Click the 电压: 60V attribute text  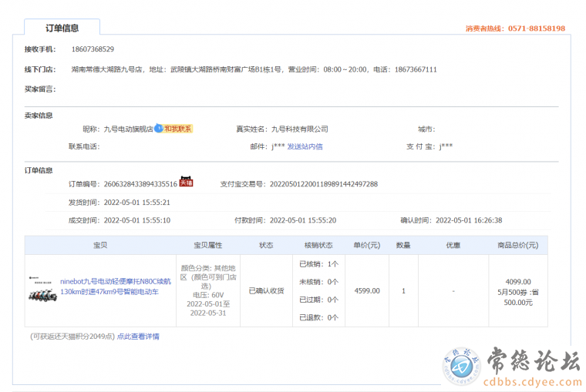tap(208, 295)
